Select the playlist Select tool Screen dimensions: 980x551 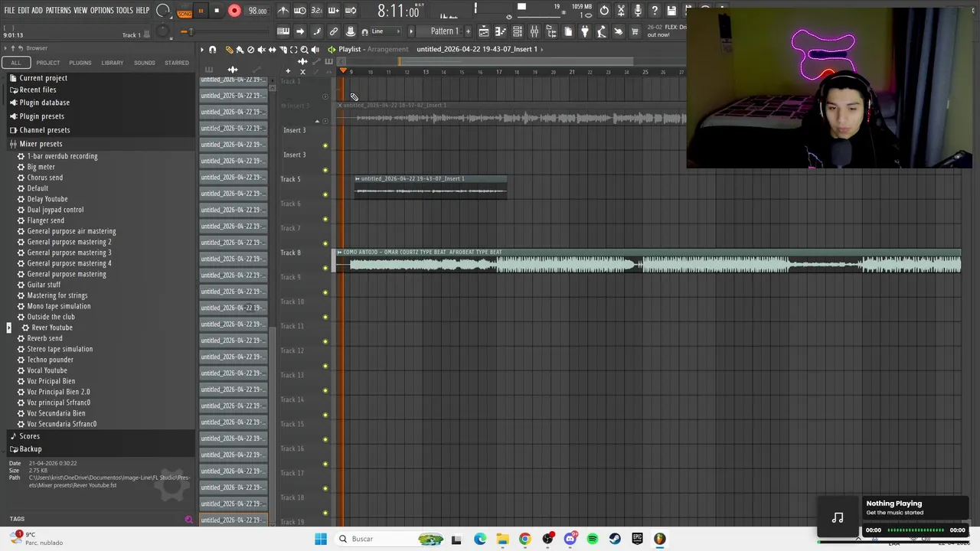tap(293, 49)
